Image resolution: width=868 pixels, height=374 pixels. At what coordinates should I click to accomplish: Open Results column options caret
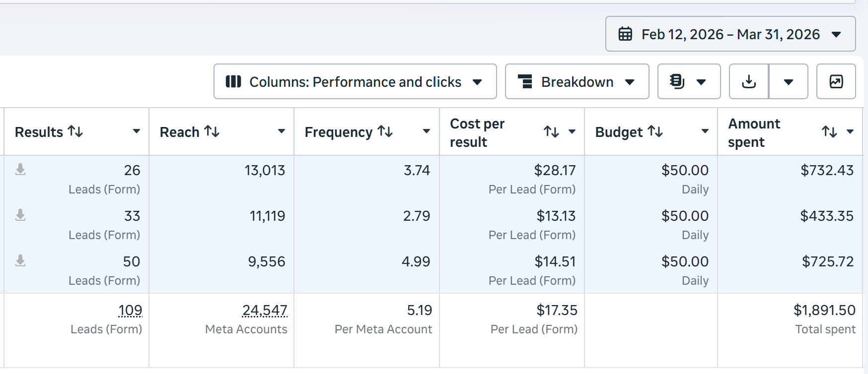pos(136,131)
